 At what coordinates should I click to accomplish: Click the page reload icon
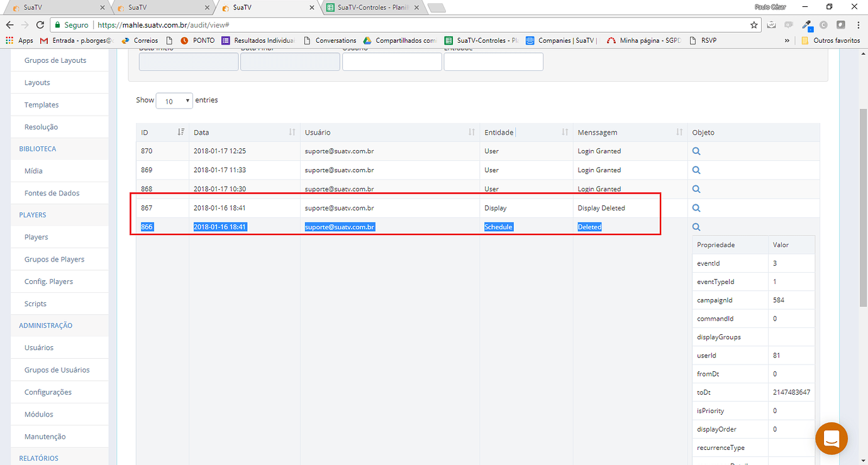pos(39,25)
